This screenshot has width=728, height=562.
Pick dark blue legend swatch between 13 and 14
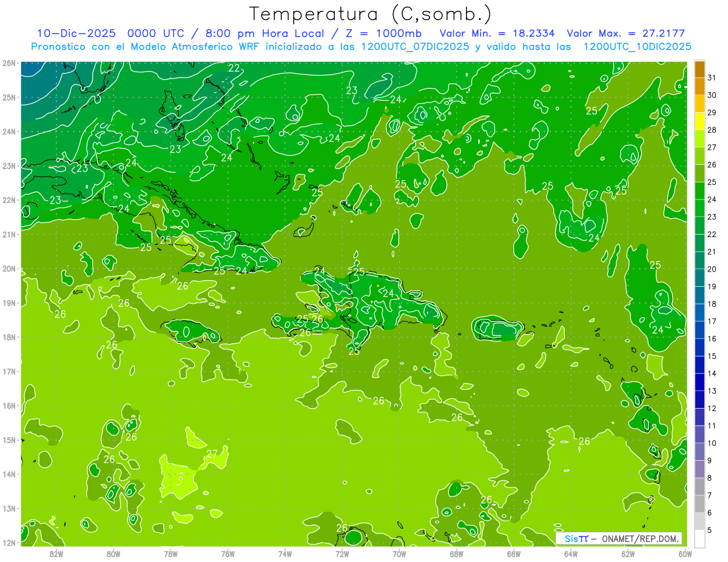coord(699,382)
